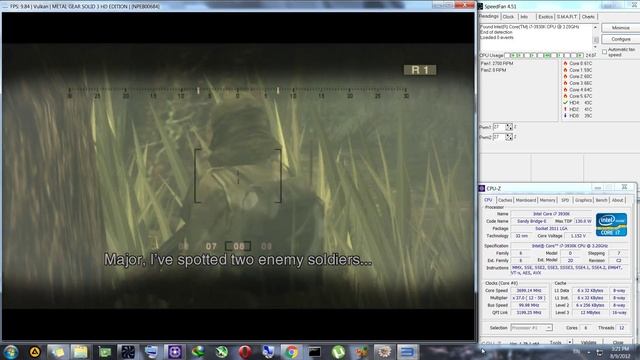
Task: Switch to SpeedFan S.M.A.R.T. tab
Action: [x=567, y=17]
